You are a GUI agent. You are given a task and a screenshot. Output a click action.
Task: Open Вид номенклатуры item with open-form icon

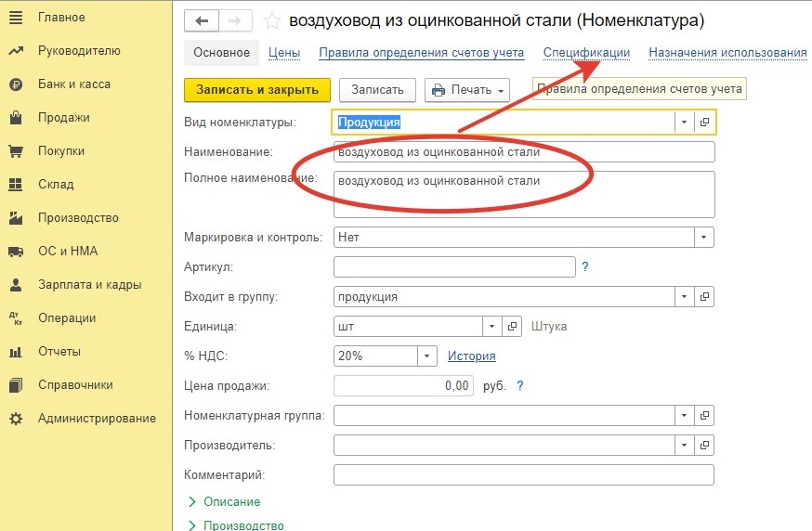pos(704,123)
